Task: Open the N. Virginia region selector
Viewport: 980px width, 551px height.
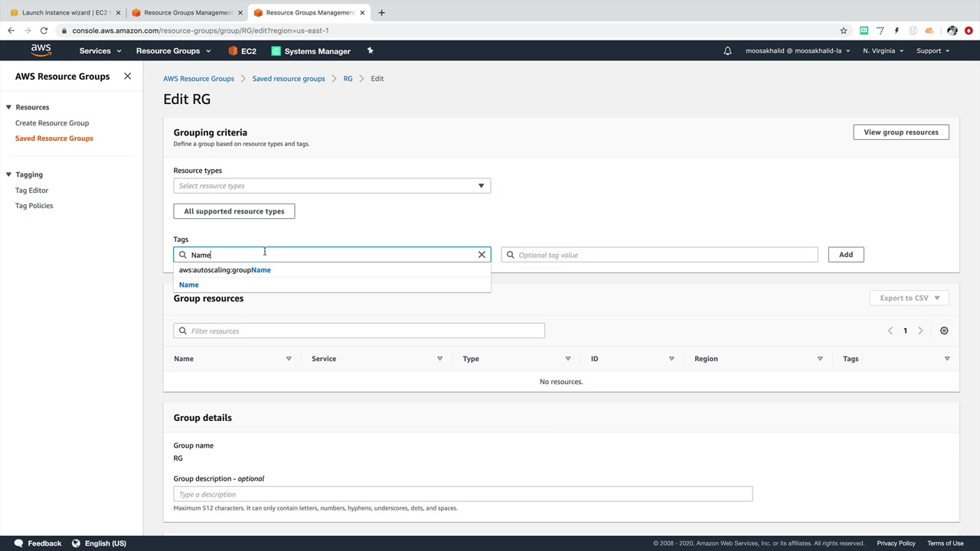Action: click(883, 51)
